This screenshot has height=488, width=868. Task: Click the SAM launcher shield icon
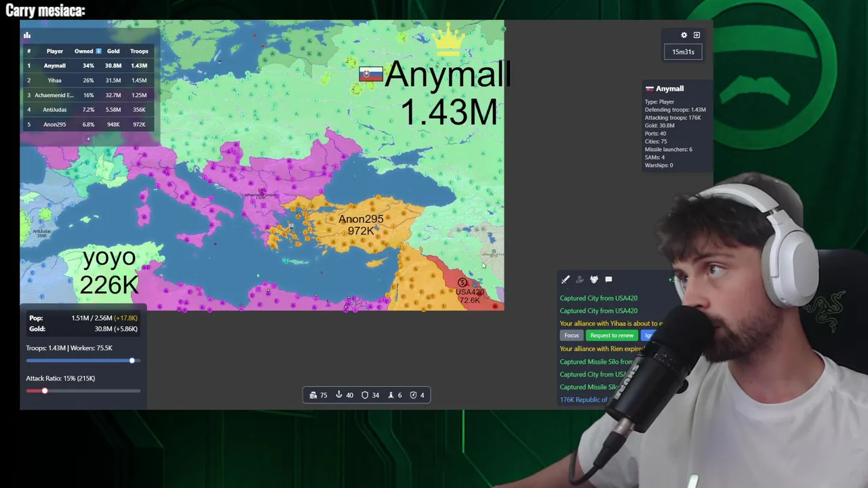tap(413, 395)
